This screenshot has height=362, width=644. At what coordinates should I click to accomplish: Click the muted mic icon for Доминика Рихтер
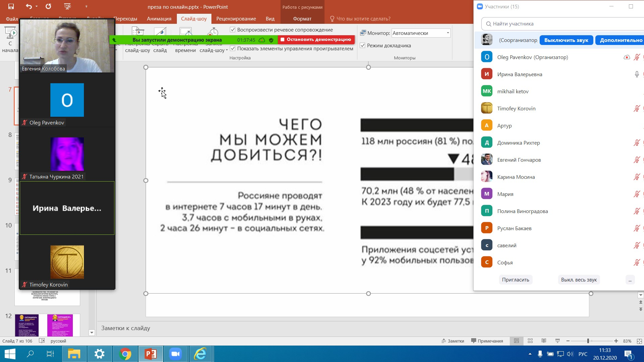637,143
